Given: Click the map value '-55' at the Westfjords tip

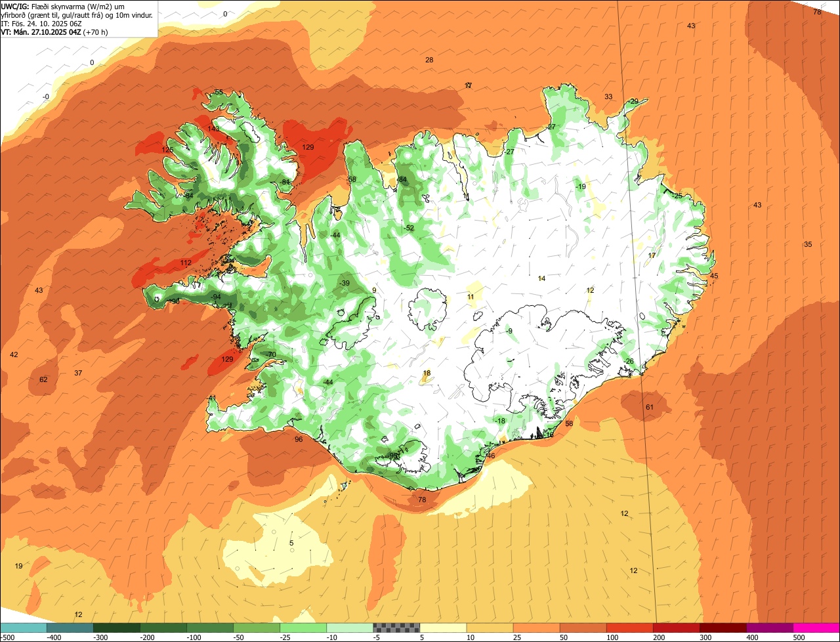Looking at the screenshot, I should (x=218, y=92).
